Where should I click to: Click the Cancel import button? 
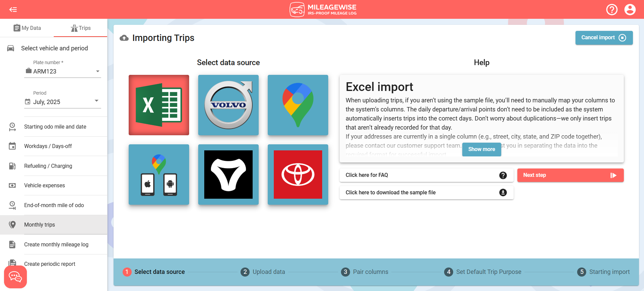click(x=604, y=38)
